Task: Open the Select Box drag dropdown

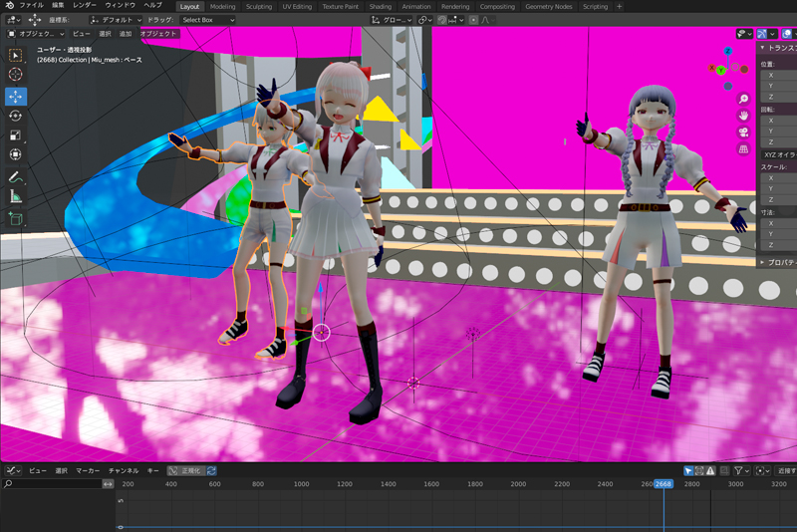Action: point(207,20)
